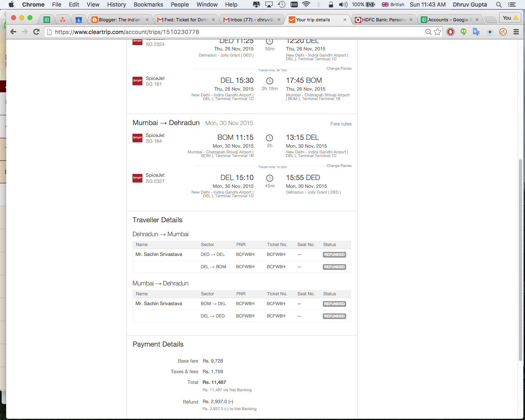Open the Bookmarks menu
Image resolution: width=525 pixels, height=420 pixels.
tap(148, 5)
